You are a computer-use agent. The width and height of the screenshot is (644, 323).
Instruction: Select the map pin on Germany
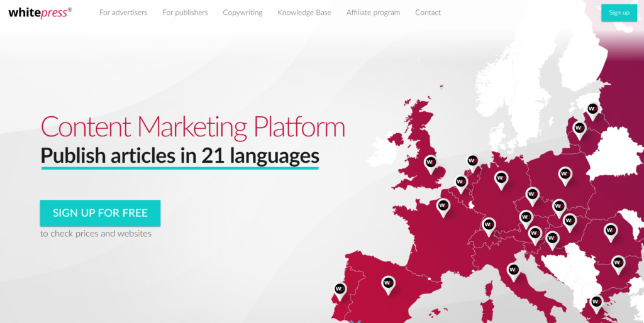coord(501,180)
